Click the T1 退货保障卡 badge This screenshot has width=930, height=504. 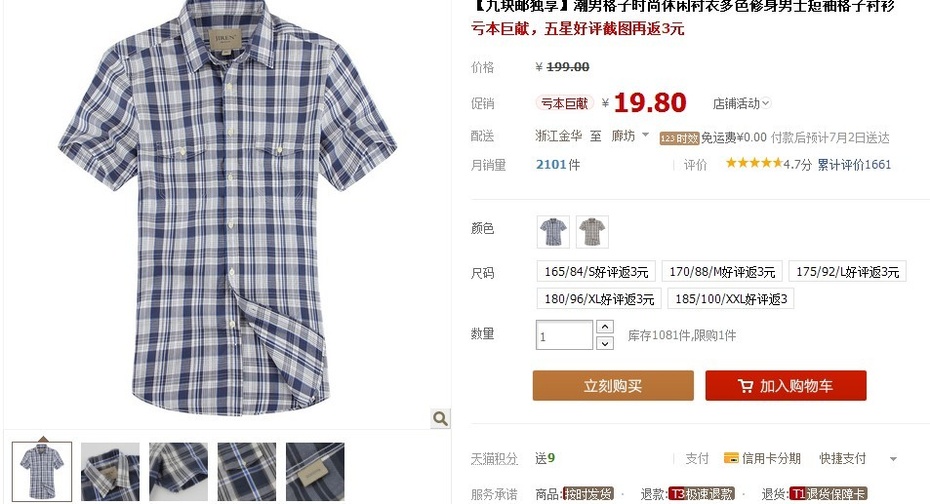829,494
